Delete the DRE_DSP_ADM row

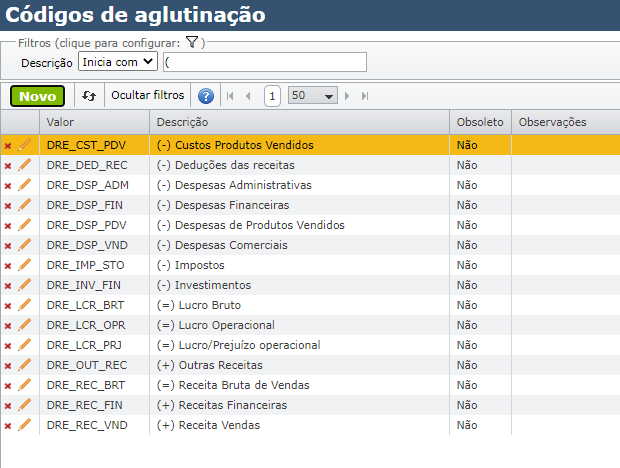pos(8,186)
